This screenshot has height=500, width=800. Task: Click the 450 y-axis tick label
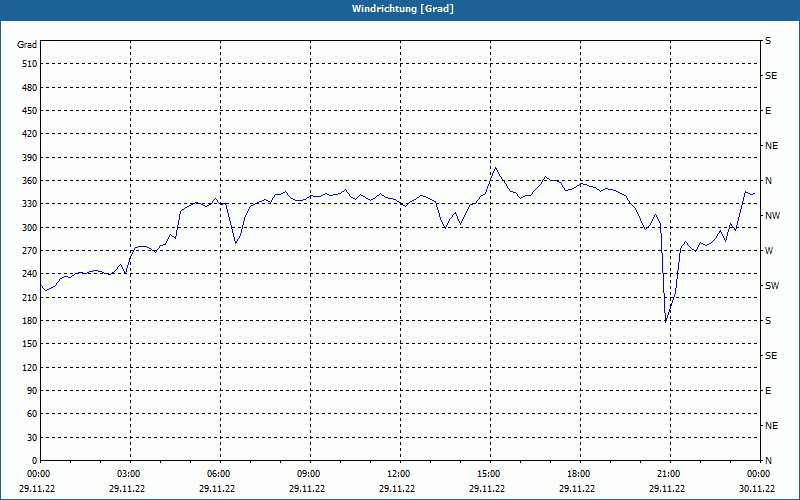coord(30,111)
